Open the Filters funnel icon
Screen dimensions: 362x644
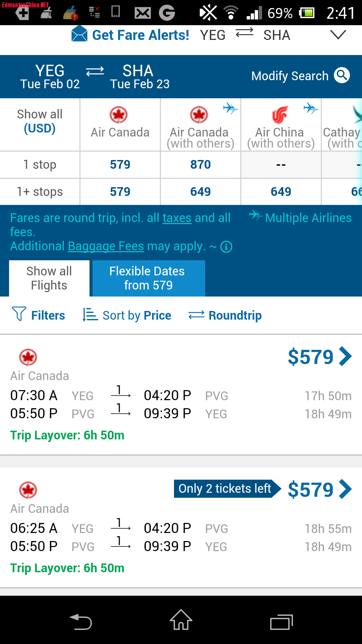pyautogui.click(x=19, y=314)
